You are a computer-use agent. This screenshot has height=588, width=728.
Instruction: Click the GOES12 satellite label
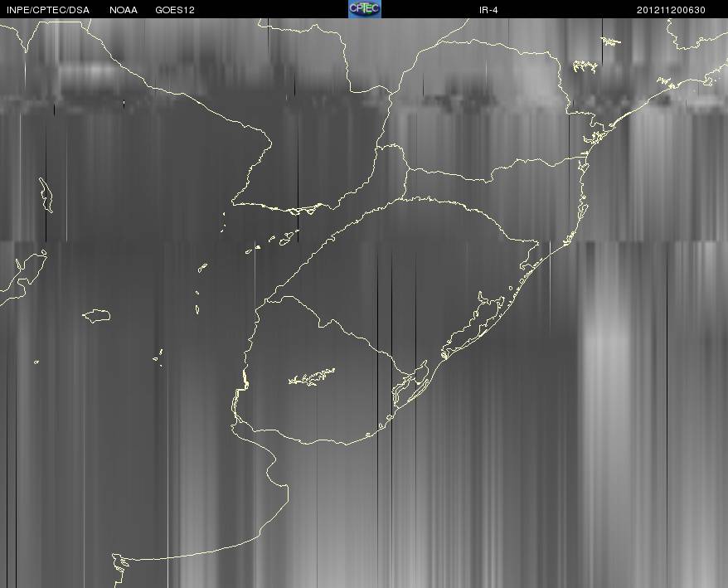(175, 10)
